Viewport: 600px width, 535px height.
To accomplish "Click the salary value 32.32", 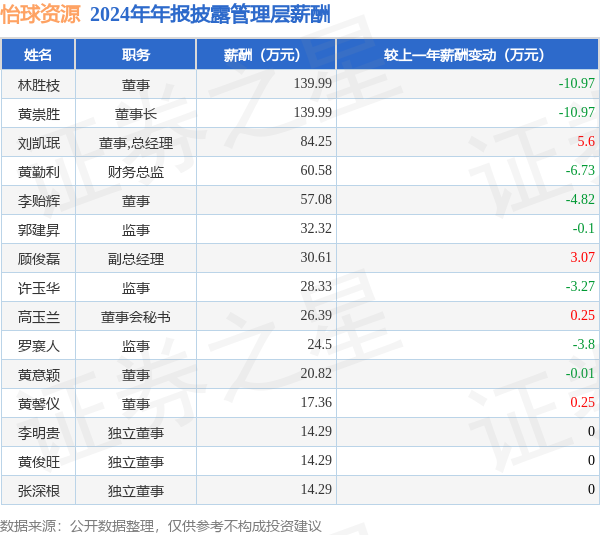I will (316, 228).
